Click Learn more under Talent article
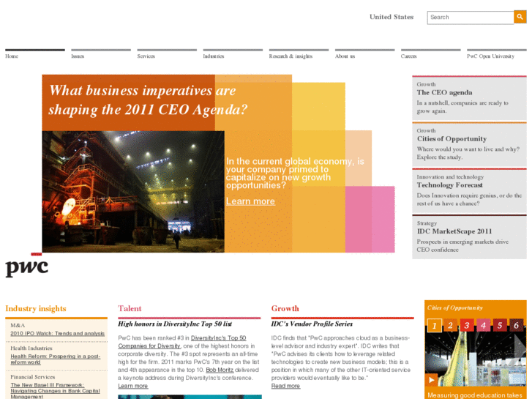The image size is (532, 399). (x=133, y=386)
